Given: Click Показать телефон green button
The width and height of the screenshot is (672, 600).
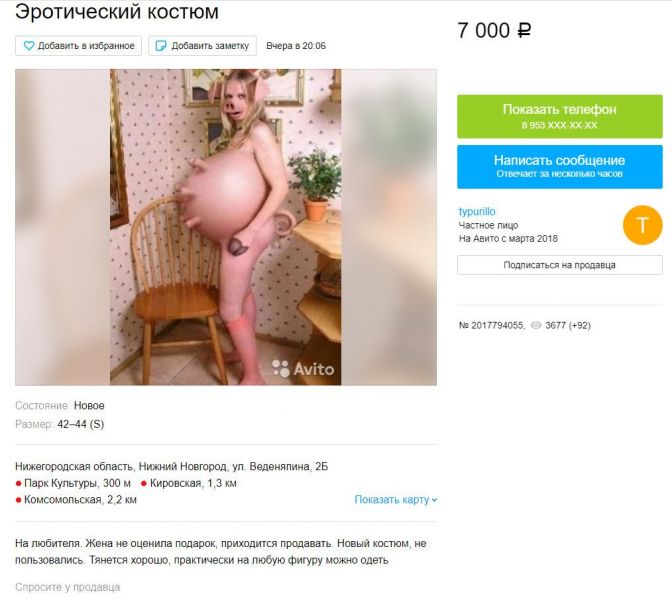Looking at the screenshot, I should tap(560, 117).
